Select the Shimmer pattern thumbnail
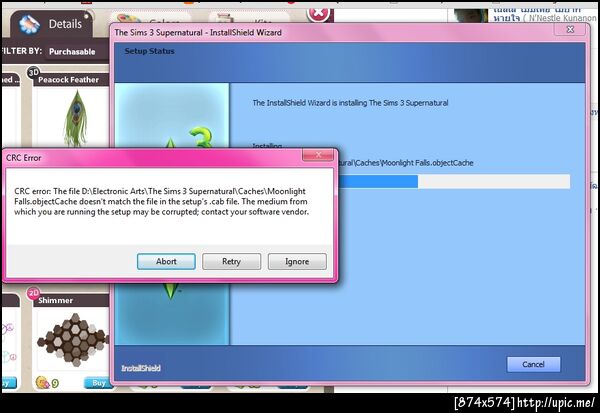 click(73, 338)
